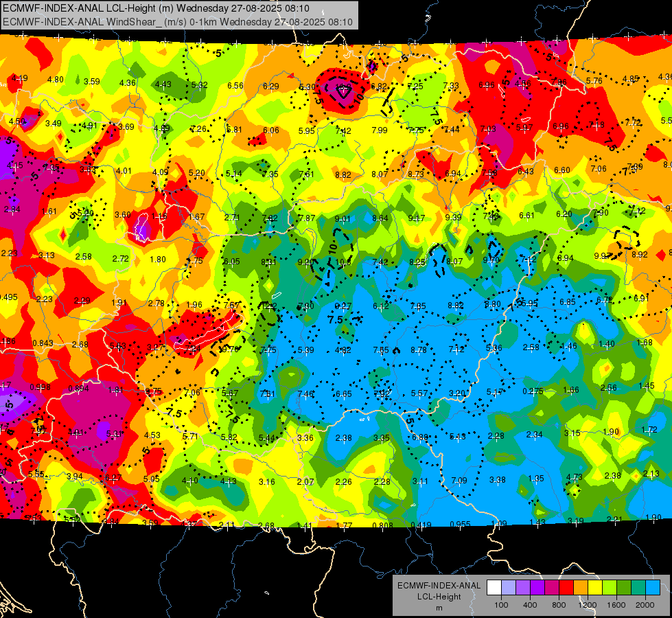Click the LCL-Height title line in header
Image resolution: width=672 pixels, height=618 pixels.
click(x=156, y=8)
